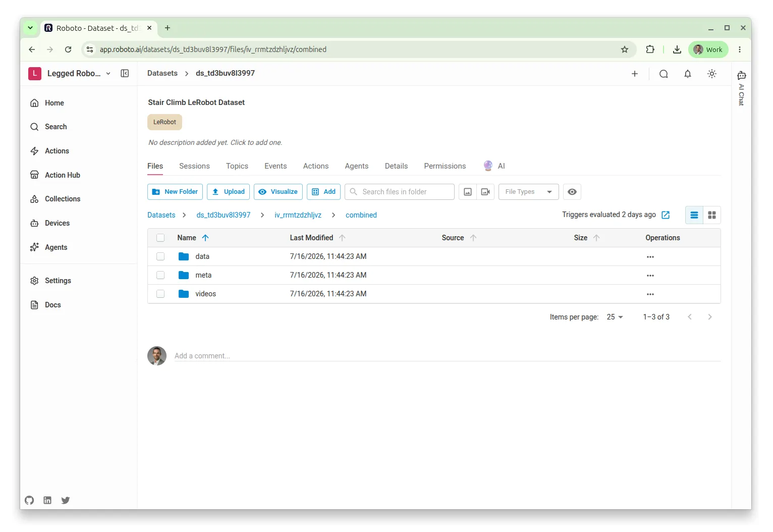This screenshot has height=532, width=773.
Task: Switch to Sessions tab
Action: click(194, 166)
